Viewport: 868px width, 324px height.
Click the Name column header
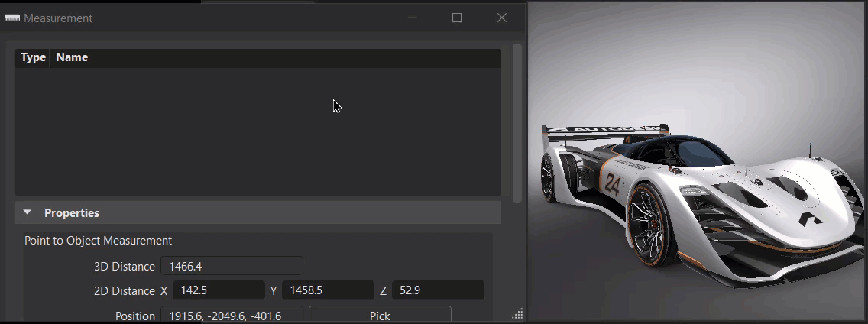pos(72,57)
